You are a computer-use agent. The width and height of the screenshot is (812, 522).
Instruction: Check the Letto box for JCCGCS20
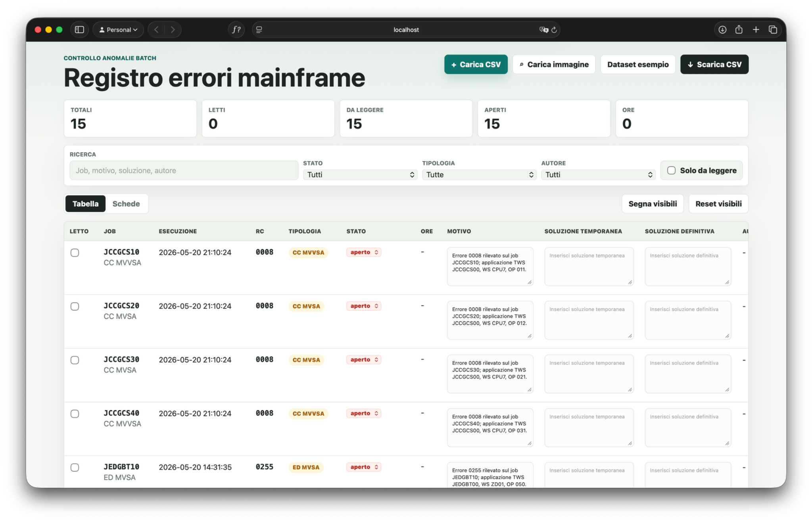point(75,306)
